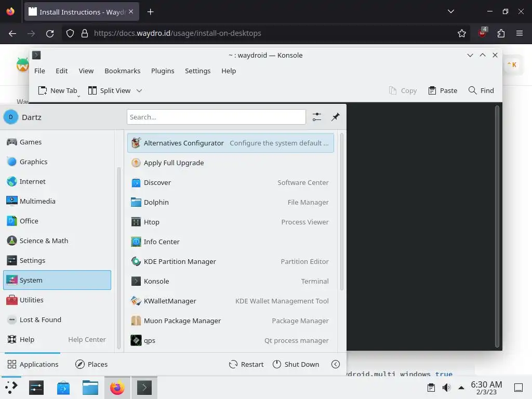Open Discover Software Center

[x=230, y=182]
